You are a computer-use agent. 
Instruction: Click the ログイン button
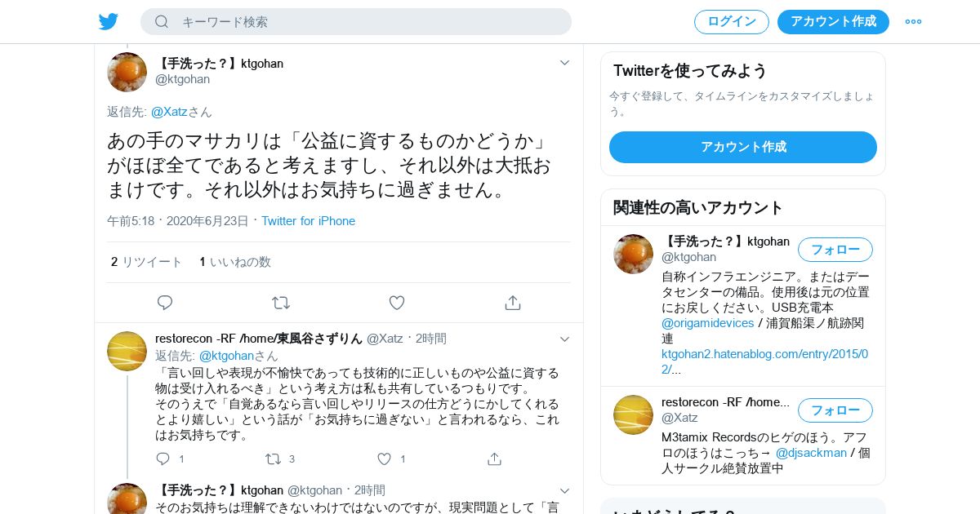pos(732,22)
